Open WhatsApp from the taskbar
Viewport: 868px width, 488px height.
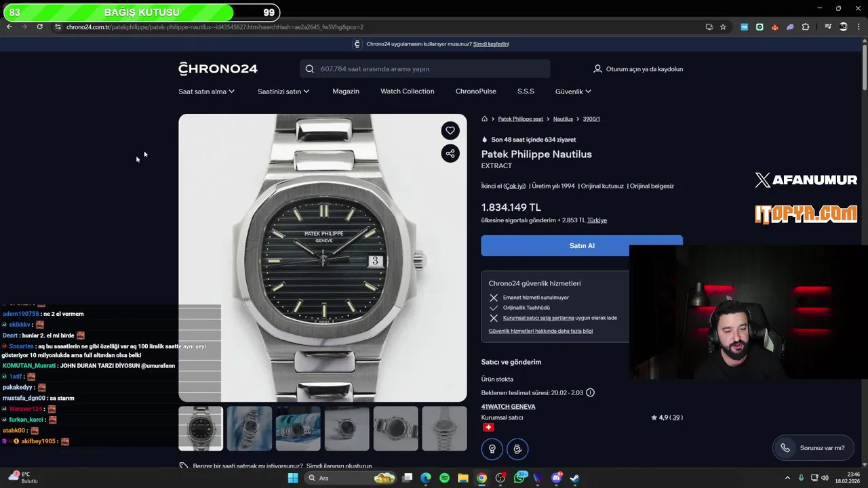520,478
